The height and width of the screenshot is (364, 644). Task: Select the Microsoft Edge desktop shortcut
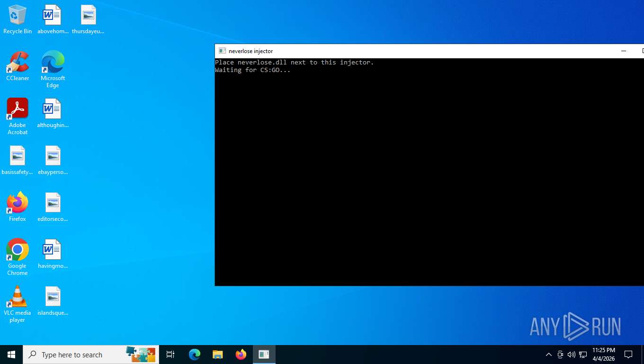tap(53, 70)
